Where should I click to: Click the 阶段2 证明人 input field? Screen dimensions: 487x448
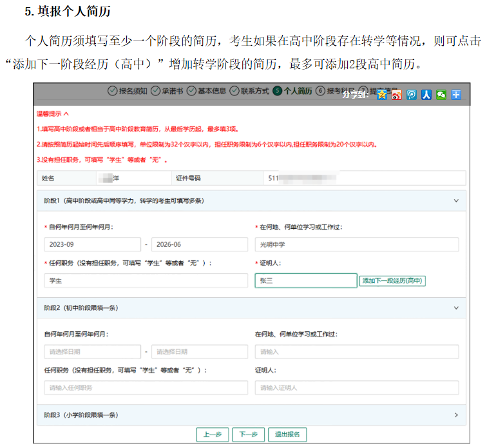click(x=356, y=387)
